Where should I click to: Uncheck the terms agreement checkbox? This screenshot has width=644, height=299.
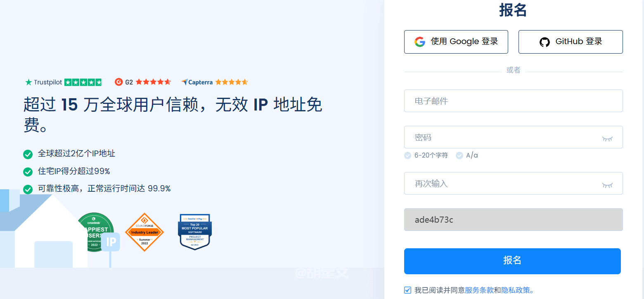point(408,290)
